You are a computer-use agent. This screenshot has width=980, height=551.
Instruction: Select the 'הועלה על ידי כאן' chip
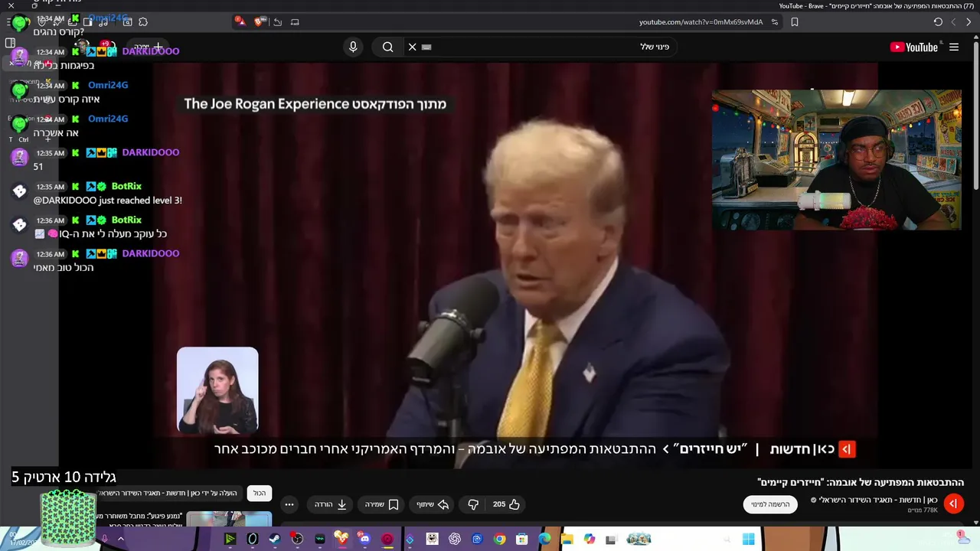[168, 494]
